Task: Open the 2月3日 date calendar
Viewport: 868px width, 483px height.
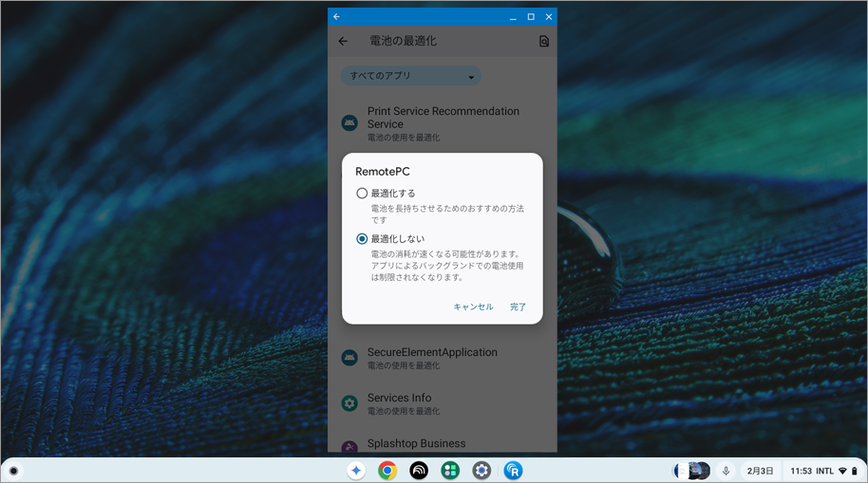Action: (760, 471)
